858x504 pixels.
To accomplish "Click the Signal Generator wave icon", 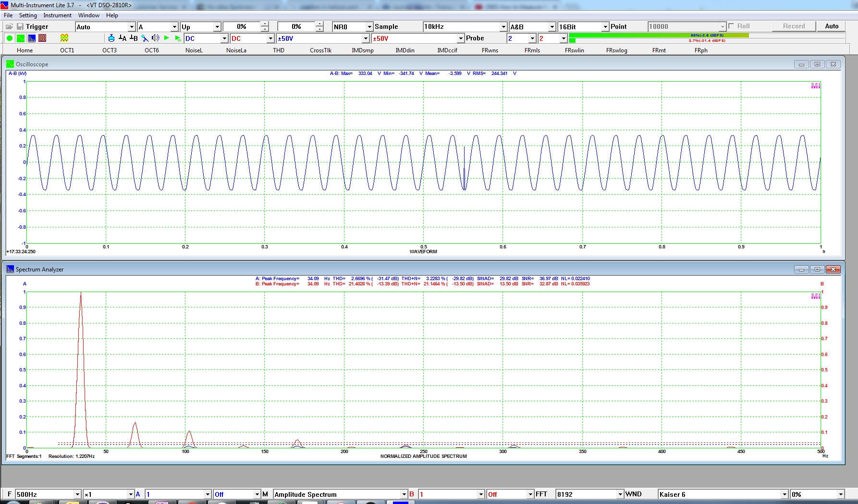I will [64, 38].
